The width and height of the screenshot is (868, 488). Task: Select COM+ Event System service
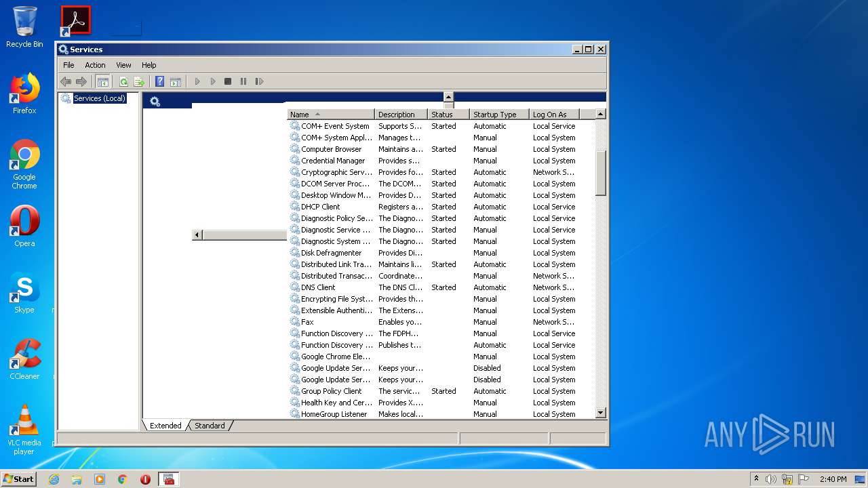(x=441, y=126)
